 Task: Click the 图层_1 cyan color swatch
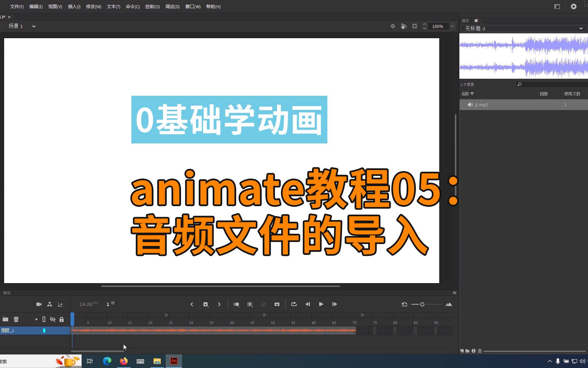44,331
